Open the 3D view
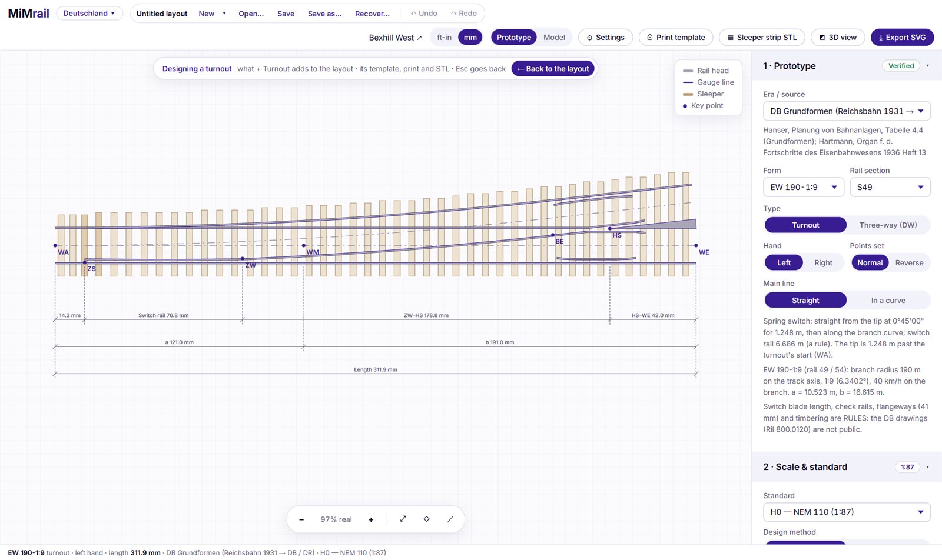 pos(838,37)
